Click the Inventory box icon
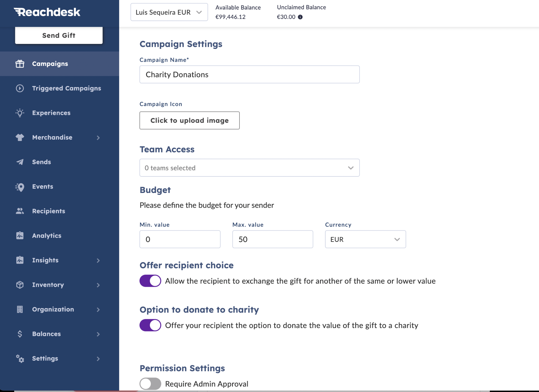 coord(20,285)
